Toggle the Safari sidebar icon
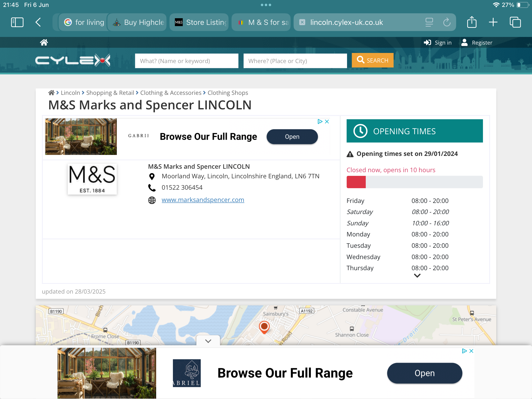 (17, 22)
